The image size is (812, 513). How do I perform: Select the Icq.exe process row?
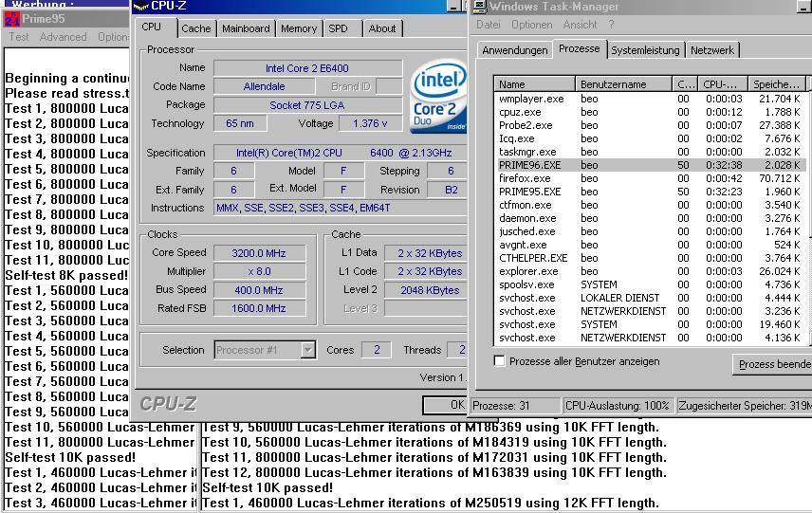coord(650,138)
